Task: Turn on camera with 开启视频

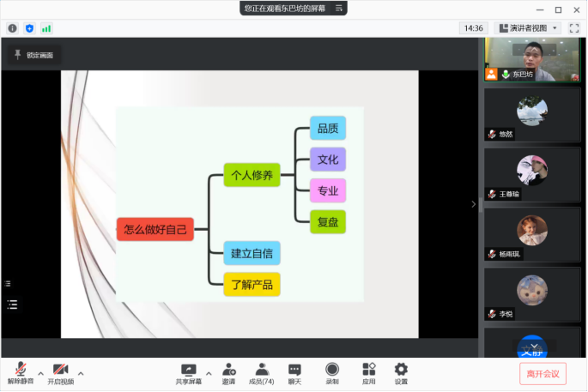Action: (60, 372)
